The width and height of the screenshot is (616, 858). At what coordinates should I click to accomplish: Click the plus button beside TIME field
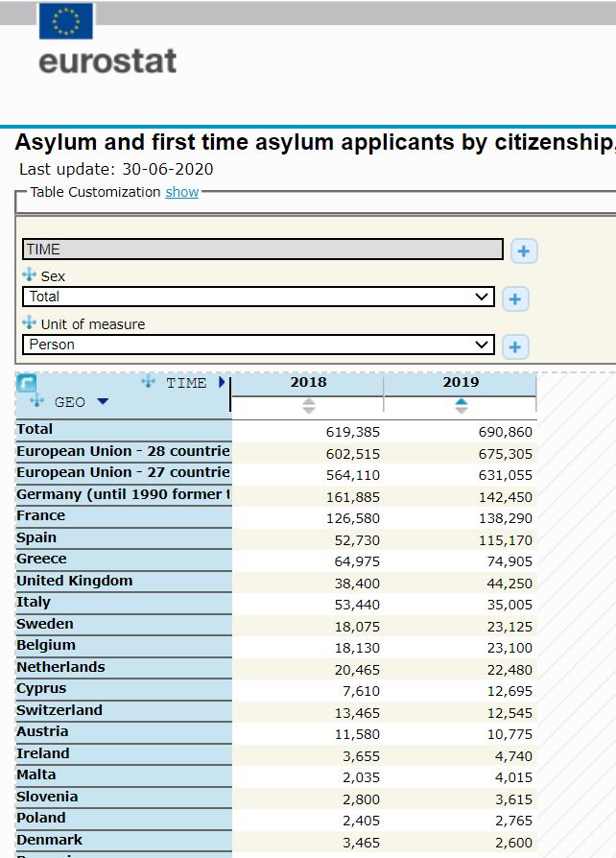(524, 251)
